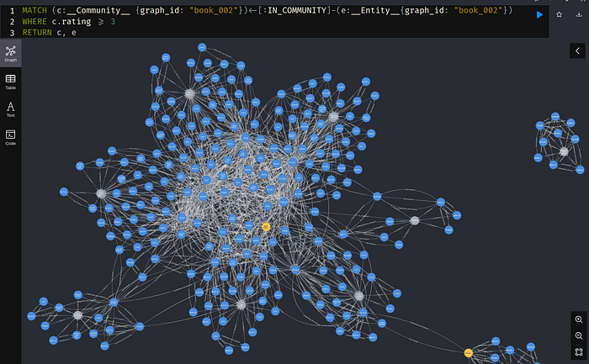Viewport: 589px width, 364px height.
Task: Run the Cypher query with play button
Action: point(539,14)
